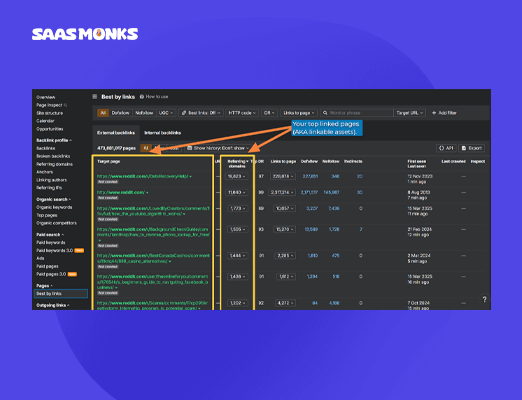This screenshot has width=522, height=400.
Task: Switch to Internal backlinks tab
Action: coord(162,133)
